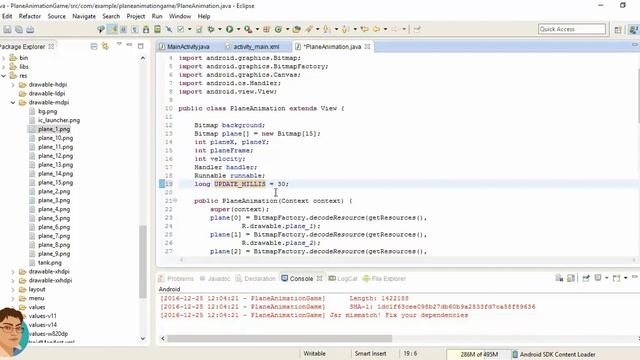
Task: Click the Pin Console icon
Action: point(586,278)
